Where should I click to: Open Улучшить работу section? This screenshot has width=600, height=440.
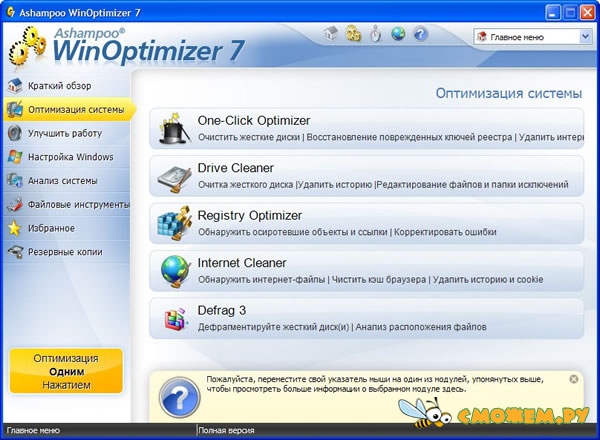click(x=67, y=133)
